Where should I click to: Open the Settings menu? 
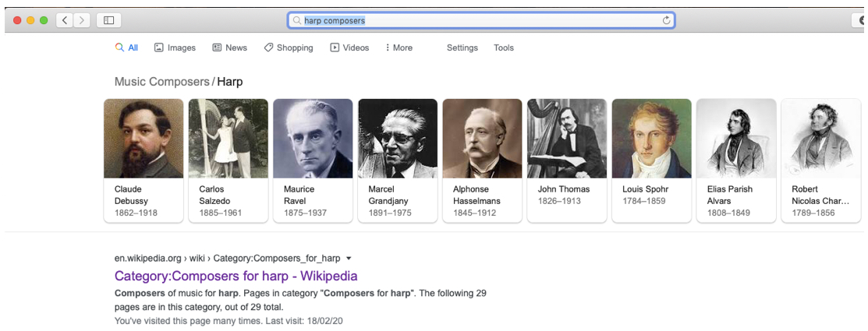click(x=462, y=48)
